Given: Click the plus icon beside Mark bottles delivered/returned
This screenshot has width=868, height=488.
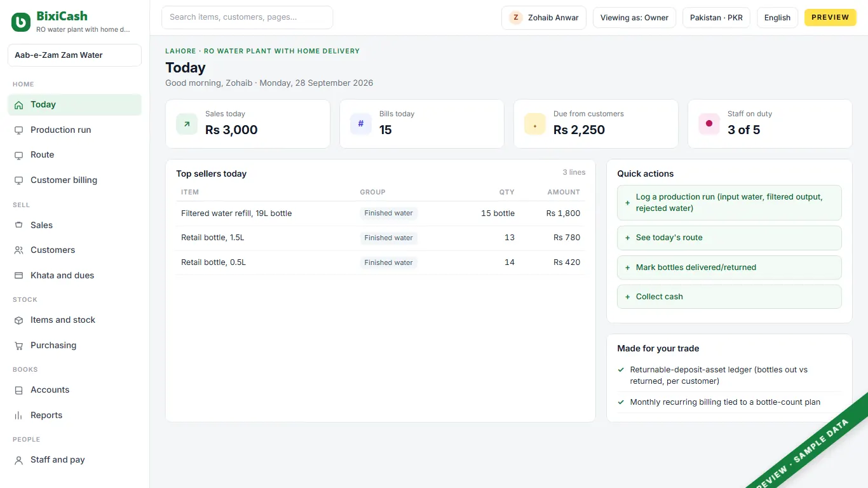Looking at the screenshot, I should pyautogui.click(x=628, y=268).
